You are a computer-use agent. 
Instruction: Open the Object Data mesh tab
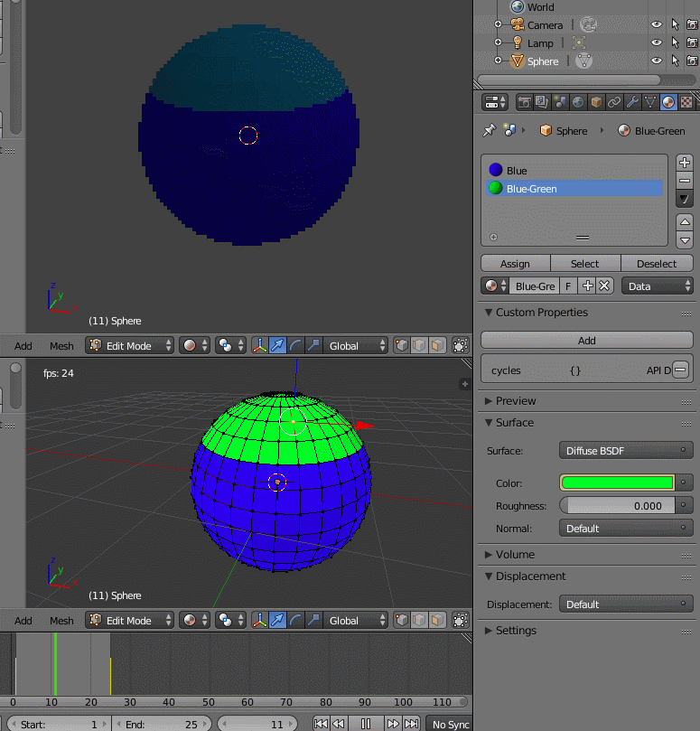point(650,102)
